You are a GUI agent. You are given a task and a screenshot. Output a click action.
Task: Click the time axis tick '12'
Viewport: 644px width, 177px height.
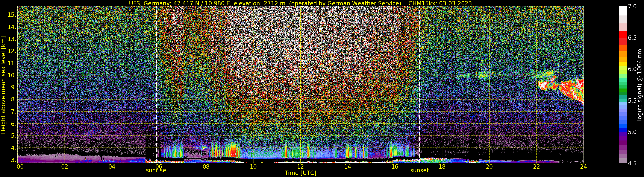pos(300,166)
